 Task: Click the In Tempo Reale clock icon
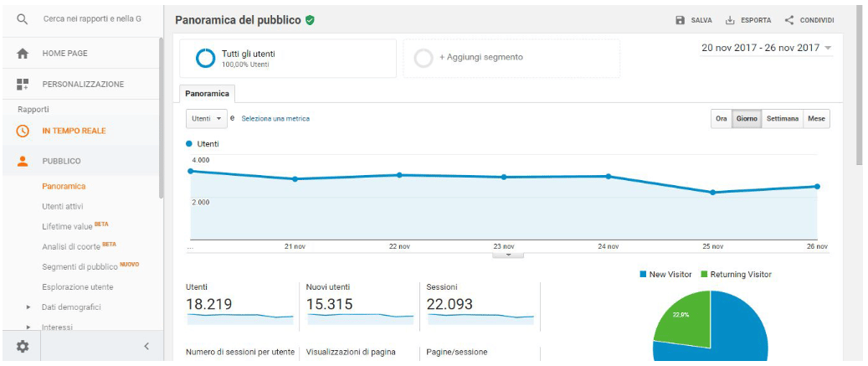pos(22,131)
